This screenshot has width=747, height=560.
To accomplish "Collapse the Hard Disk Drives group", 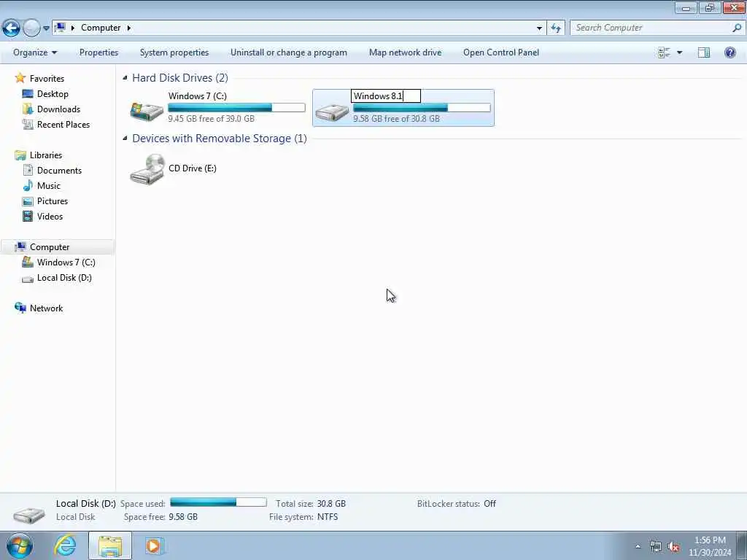I will click(x=125, y=77).
